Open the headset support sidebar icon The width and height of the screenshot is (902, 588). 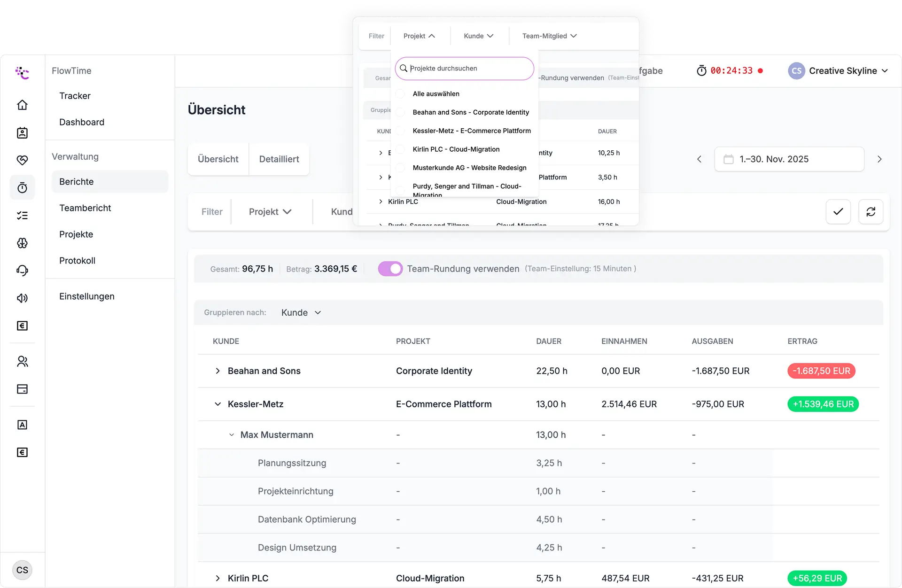[x=22, y=271]
